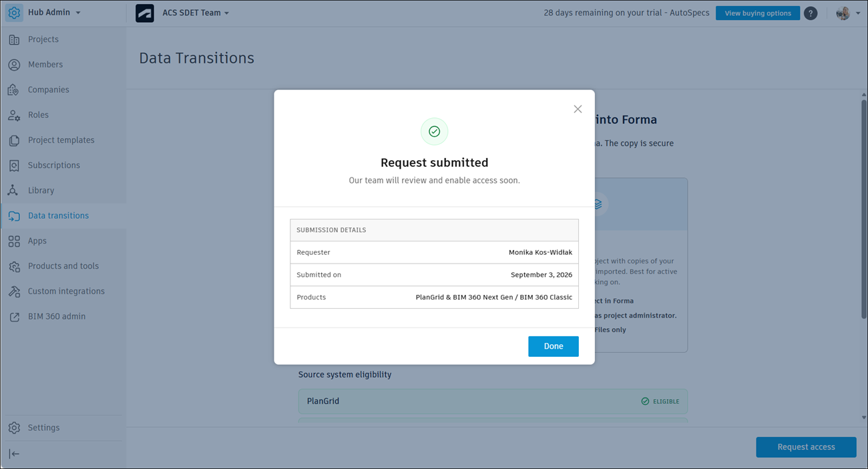Click the PlanGrid eligibility row
The width and height of the screenshot is (868, 469).
coord(493,402)
